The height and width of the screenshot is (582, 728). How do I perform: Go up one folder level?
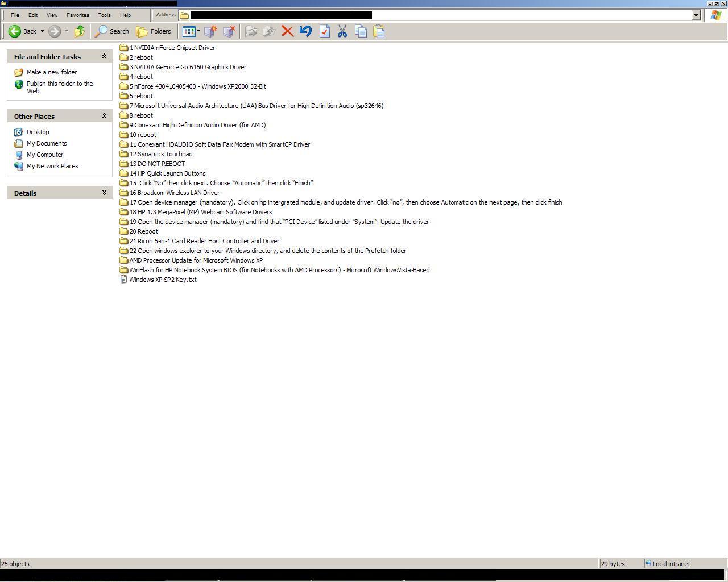click(x=80, y=31)
